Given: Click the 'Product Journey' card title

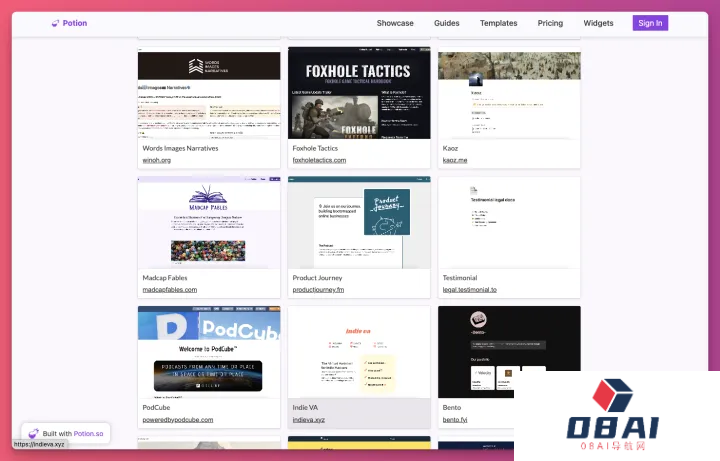Looking at the screenshot, I should click(317, 278).
